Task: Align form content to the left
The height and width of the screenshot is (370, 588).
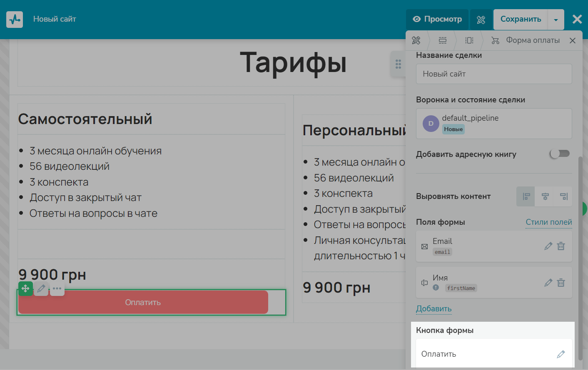Action: tap(526, 196)
